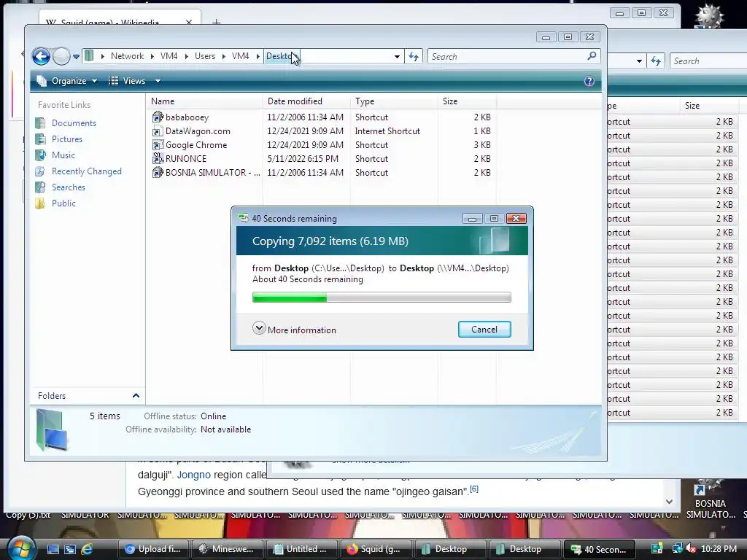Close the copy progress dialog
This screenshot has height=560, width=747.
tap(516, 219)
